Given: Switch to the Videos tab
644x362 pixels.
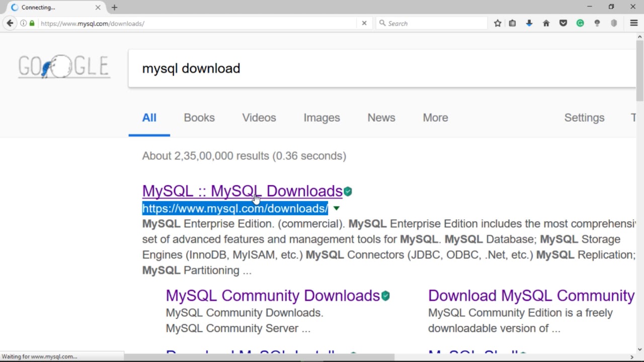Looking at the screenshot, I should point(259,118).
